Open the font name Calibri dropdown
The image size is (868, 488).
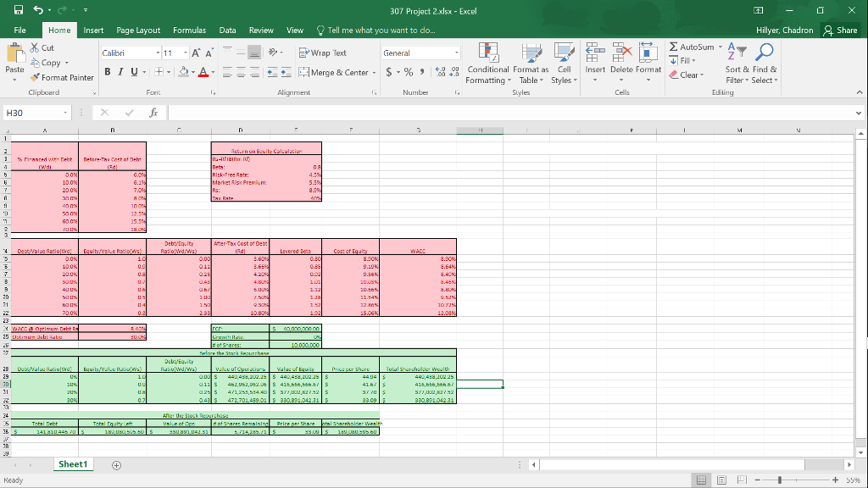pos(158,53)
